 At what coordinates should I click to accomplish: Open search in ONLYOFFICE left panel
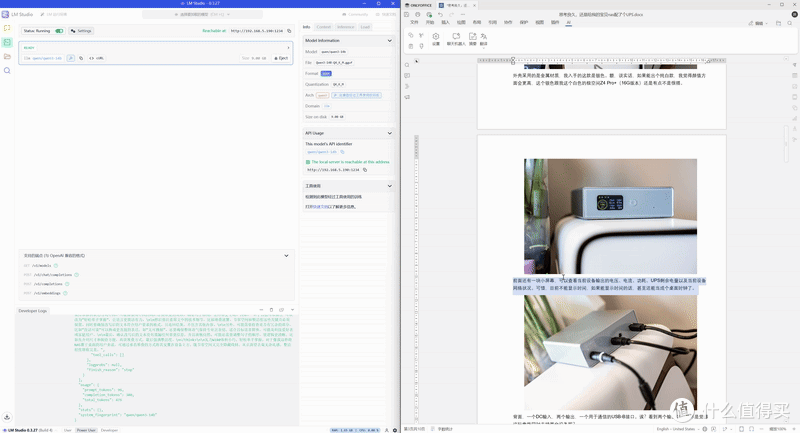[x=407, y=65]
